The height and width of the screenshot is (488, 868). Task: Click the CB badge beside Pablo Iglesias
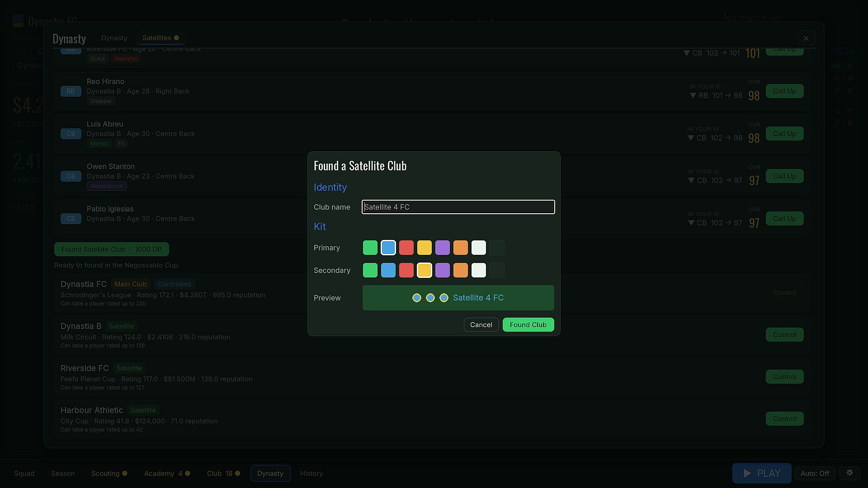click(x=71, y=219)
